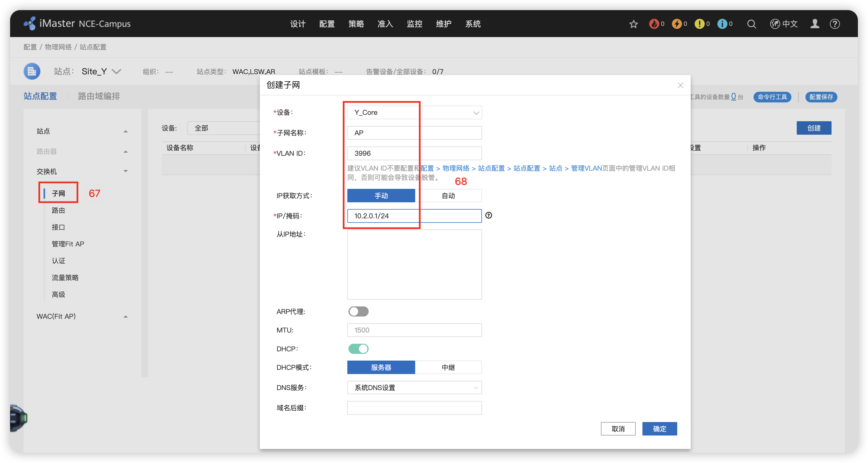The height and width of the screenshot is (463, 868).
Task: Open the 监控 top menu
Action: 414,24
